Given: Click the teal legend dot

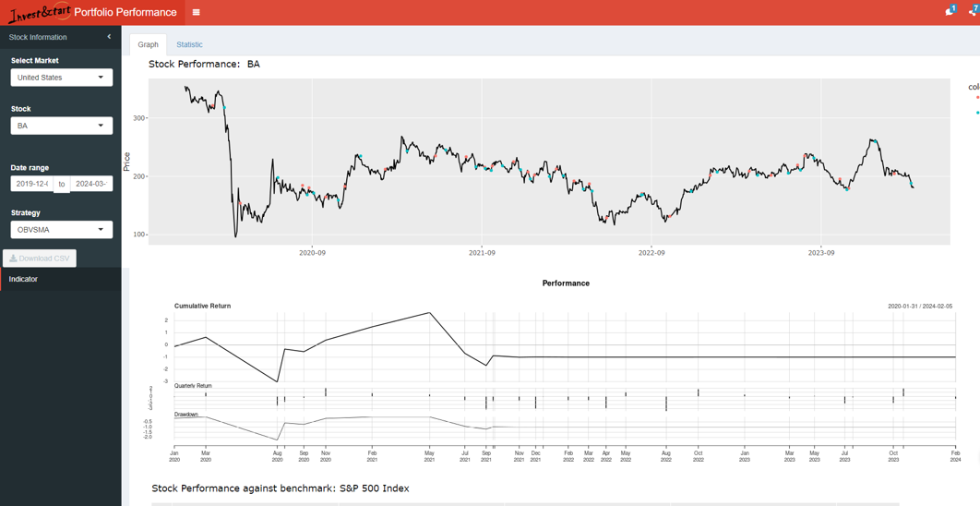Looking at the screenshot, I should tap(977, 113).
